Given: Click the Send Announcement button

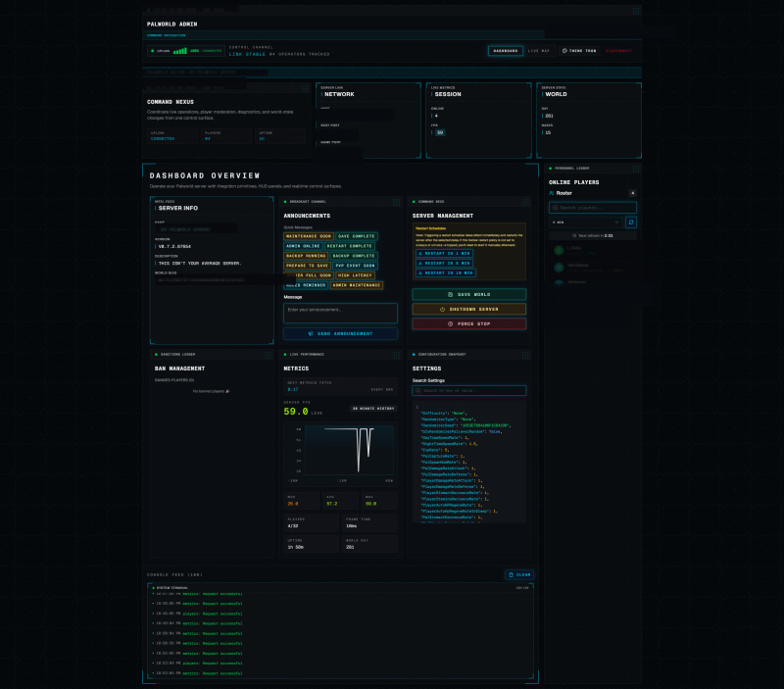Looking at the screenshot, I should pyautogui.click(x=340, y=333).
